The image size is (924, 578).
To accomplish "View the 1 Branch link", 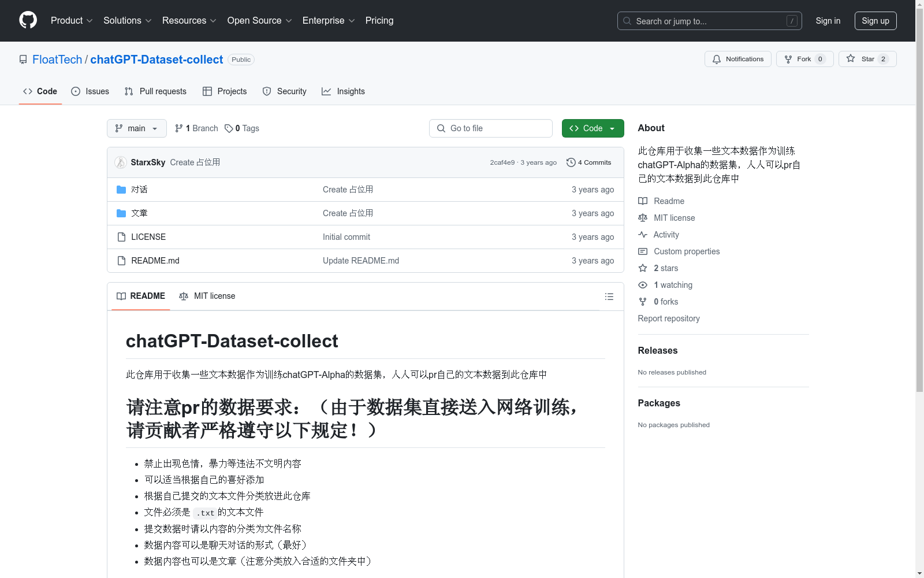I will (x=196, y=128).
